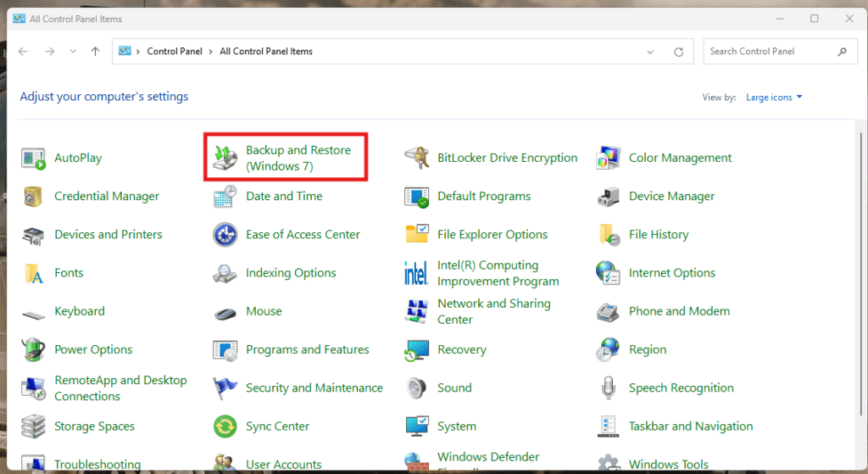Click the Recovery monitor icon
The width and height of the screenshot is (868, 474).
pyautogui.click(x=417, y=350)
